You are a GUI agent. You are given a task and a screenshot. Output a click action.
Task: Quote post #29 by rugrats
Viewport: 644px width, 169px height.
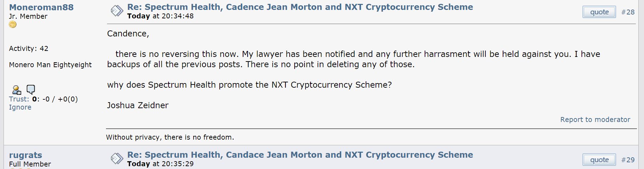(x=599, y=160)
